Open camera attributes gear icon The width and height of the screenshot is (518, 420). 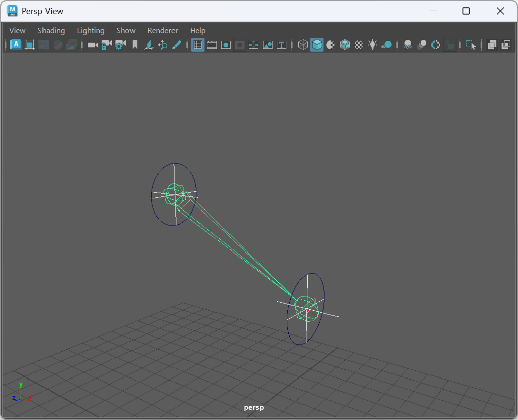point(120,45)
